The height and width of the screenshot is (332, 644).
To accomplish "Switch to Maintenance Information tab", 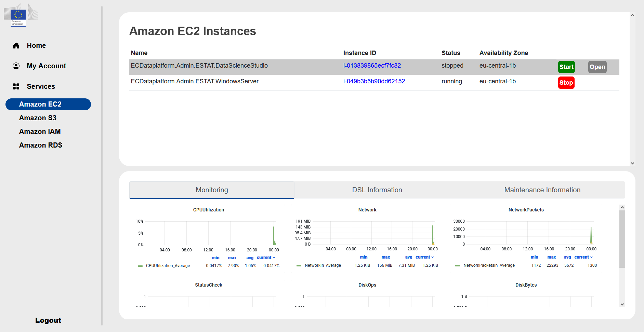I will tap(542, 190).
